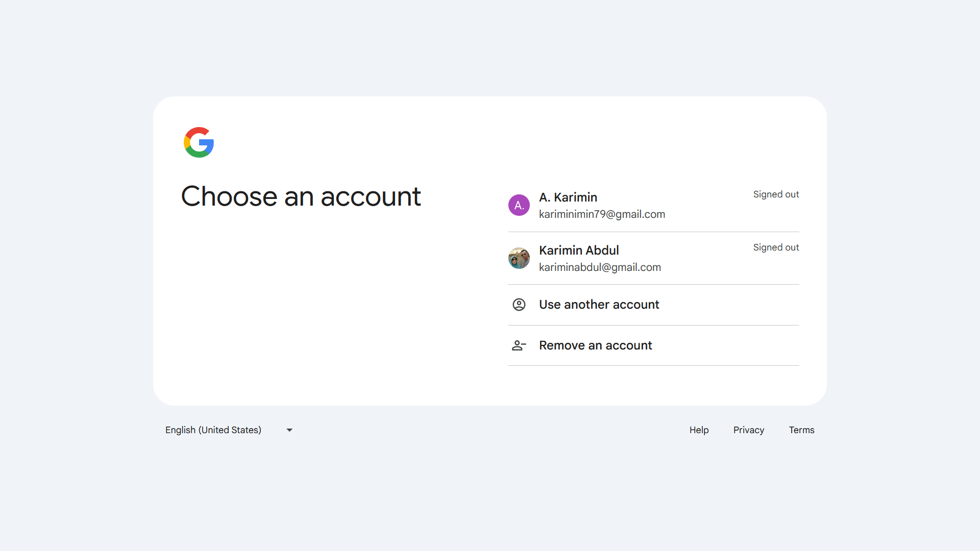Click the purple A. avatar icon
This screenshot has height=551, width=980.
click(519, 205)
